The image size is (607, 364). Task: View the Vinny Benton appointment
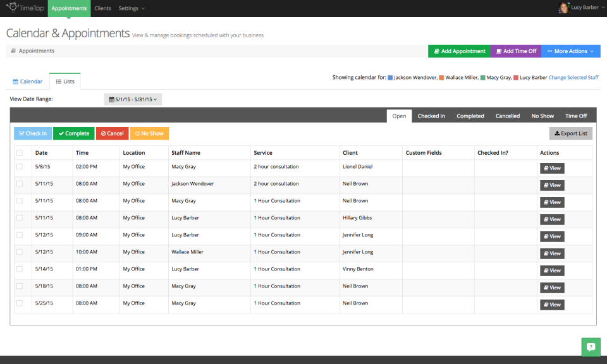click(x=552, y=270)
